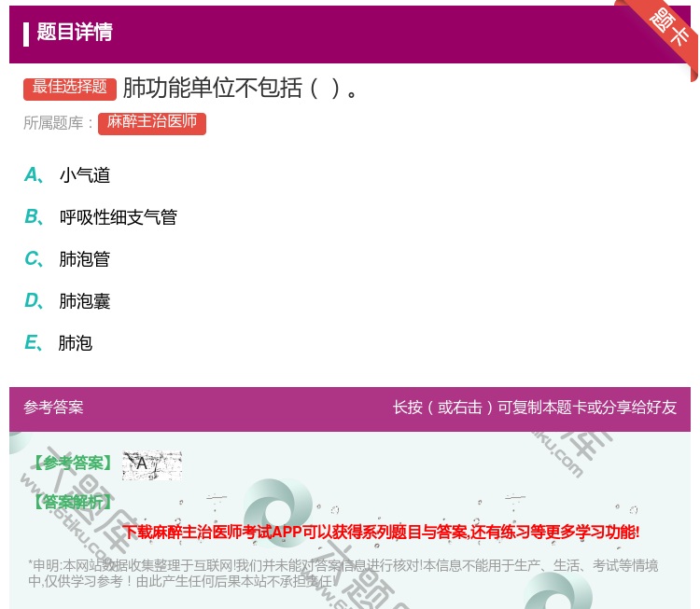Click the 最佳选择题 question type tag
700x609 pixels.
(x=70, y=88)
